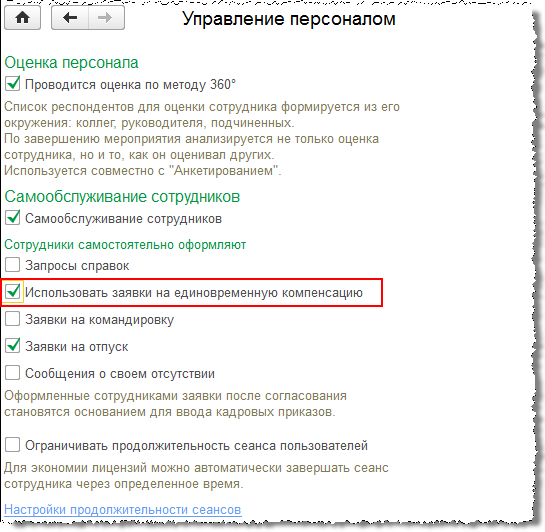Enable Ограничивать продолжительность сеанса пользователей
The image size is (545, 532).
(13, 445)
